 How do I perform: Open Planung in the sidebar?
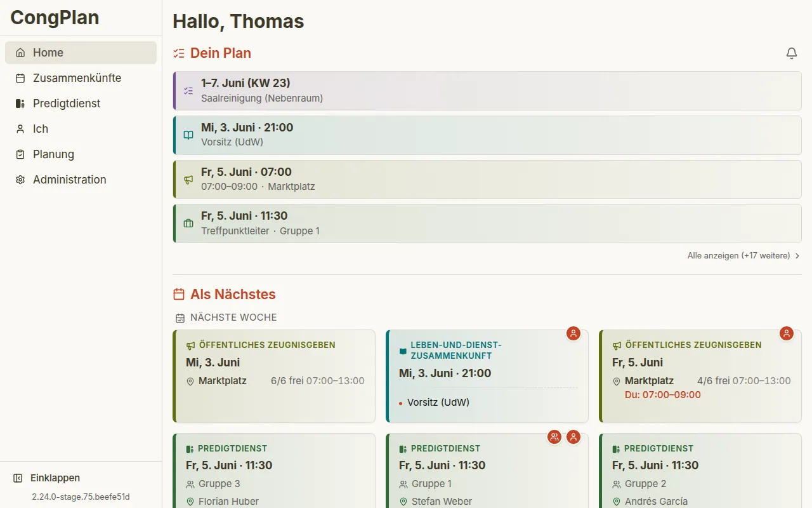coord(81,154)
